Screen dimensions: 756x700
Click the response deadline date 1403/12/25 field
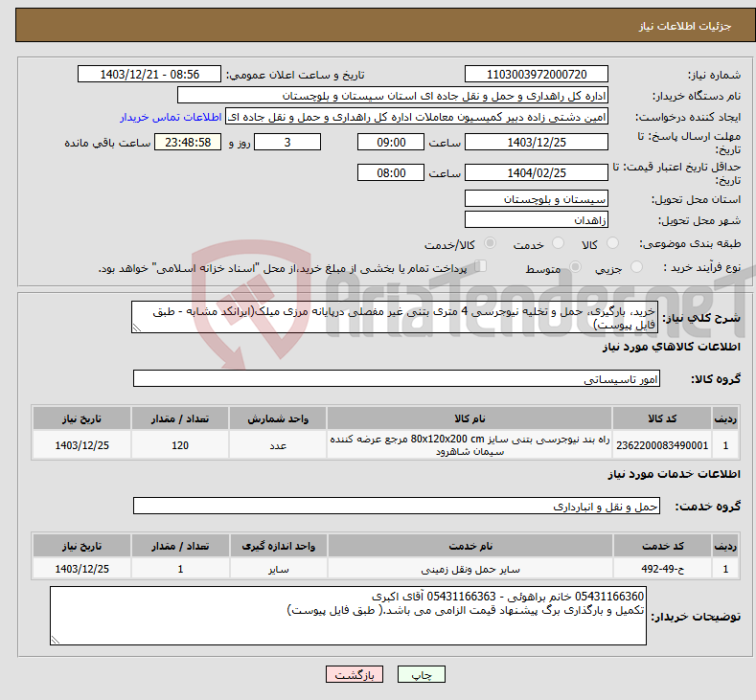[x=537, y=142]
